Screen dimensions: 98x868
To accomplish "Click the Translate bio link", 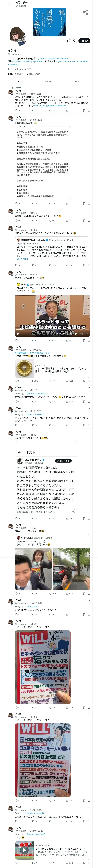I will pyautogui.click(x=14, y=64).
